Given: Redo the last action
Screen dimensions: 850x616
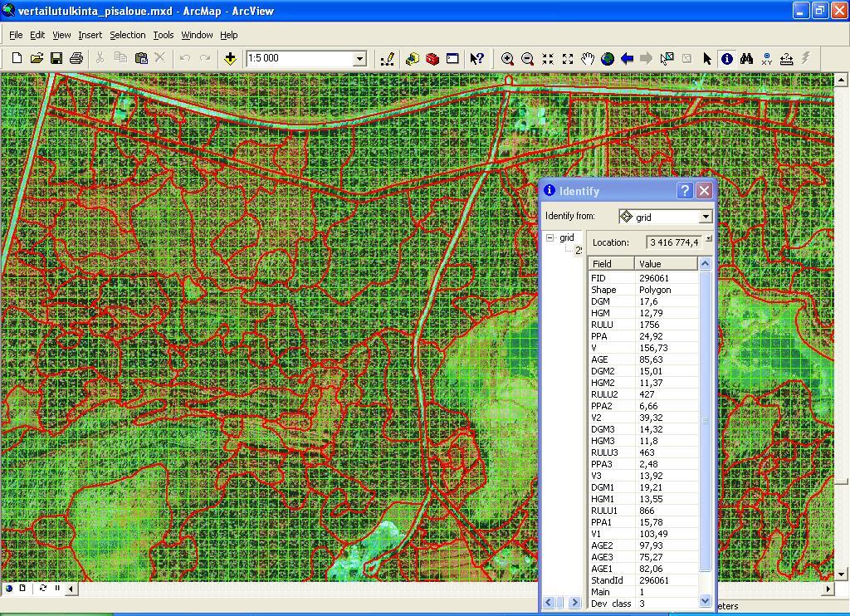Looking at the screenshot, I should 205,58.
